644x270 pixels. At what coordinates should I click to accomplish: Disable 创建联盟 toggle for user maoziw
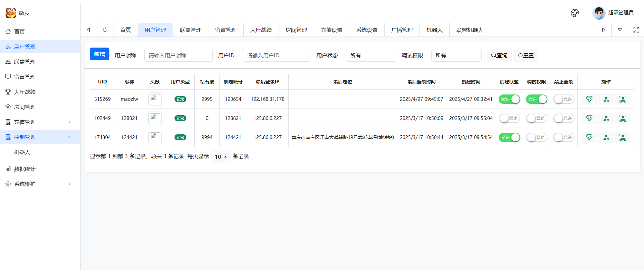509,99
